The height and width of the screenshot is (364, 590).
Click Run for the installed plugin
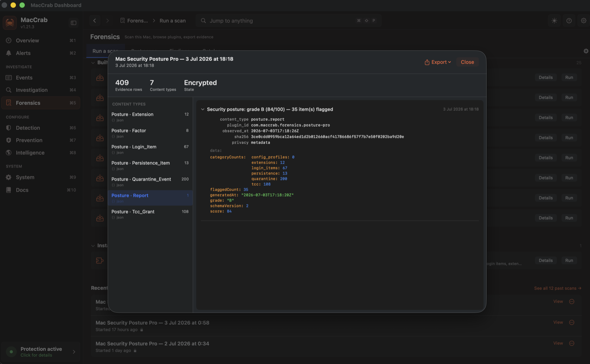[569, 260]
